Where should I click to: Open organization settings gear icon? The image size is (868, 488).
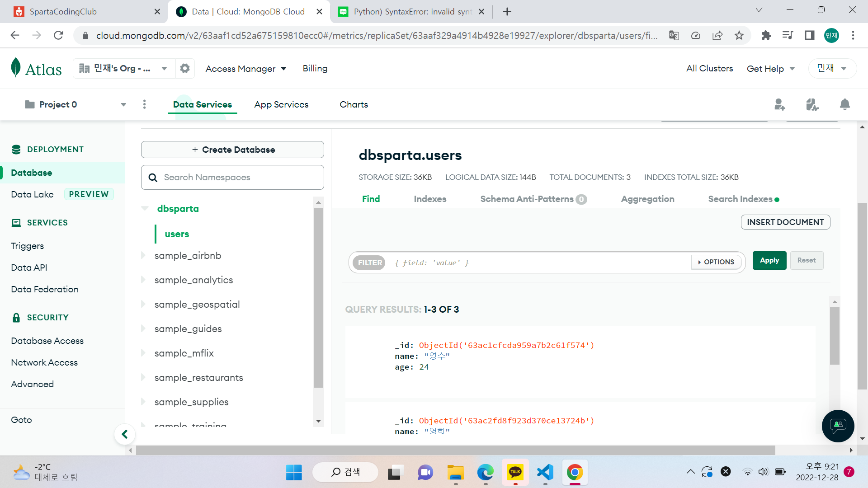(185, 68)
